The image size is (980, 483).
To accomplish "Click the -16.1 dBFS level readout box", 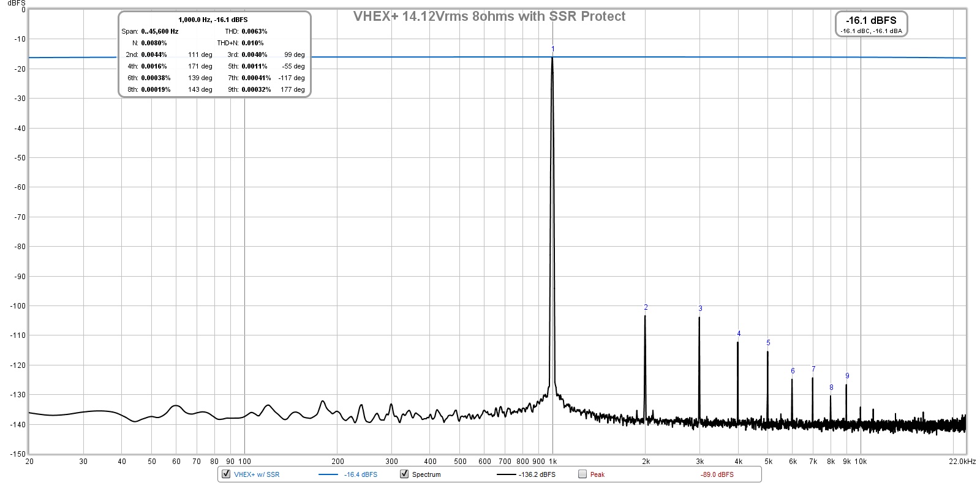I will (871, 24).
